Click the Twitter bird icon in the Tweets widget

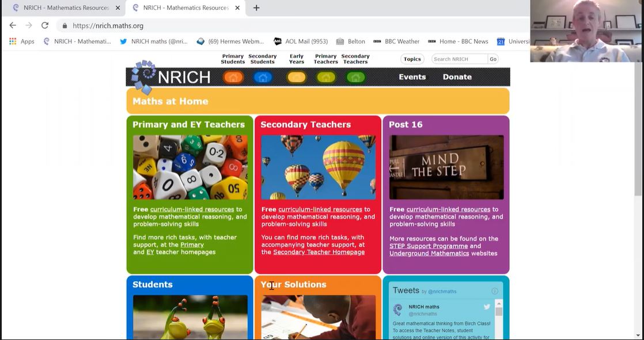(x=487, y=307)
